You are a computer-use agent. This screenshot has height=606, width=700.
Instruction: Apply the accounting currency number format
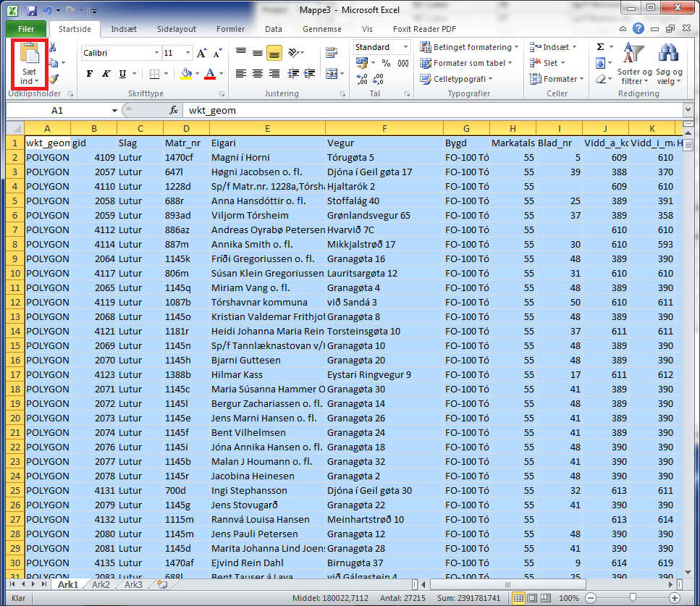pyautogui.click(x=362, y=63)
